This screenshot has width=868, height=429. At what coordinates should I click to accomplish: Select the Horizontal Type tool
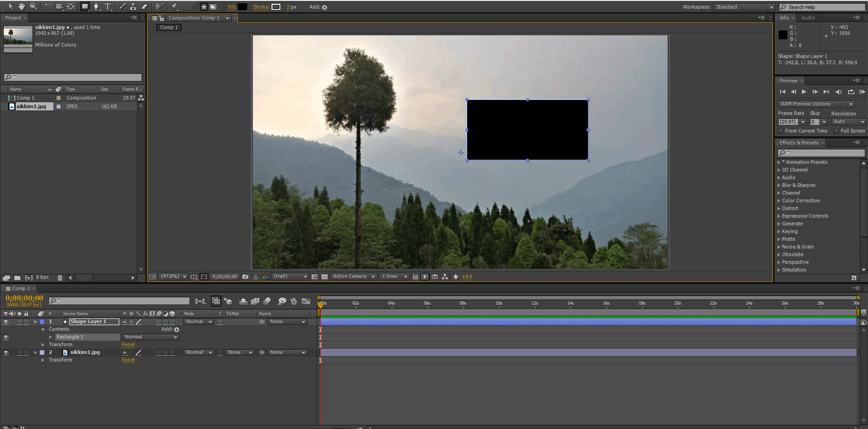[x=108, y=7]
